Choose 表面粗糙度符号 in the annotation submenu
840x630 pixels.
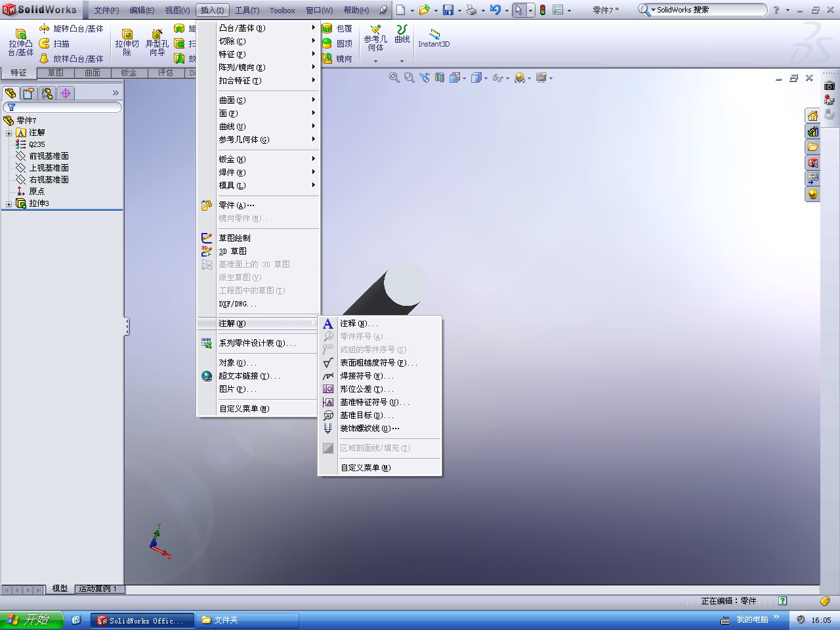380,363
